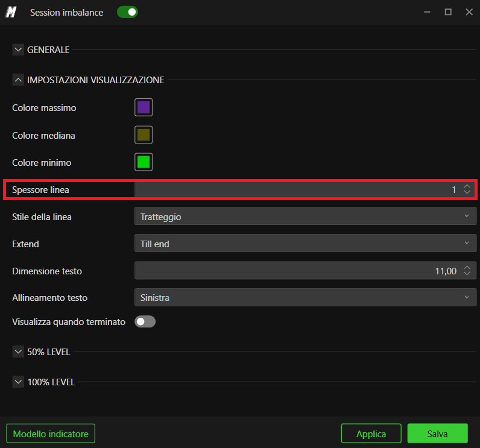Click the Modello indicatore button
The width and height of the screenshot is (480, 448).
[x=51, y=434]
